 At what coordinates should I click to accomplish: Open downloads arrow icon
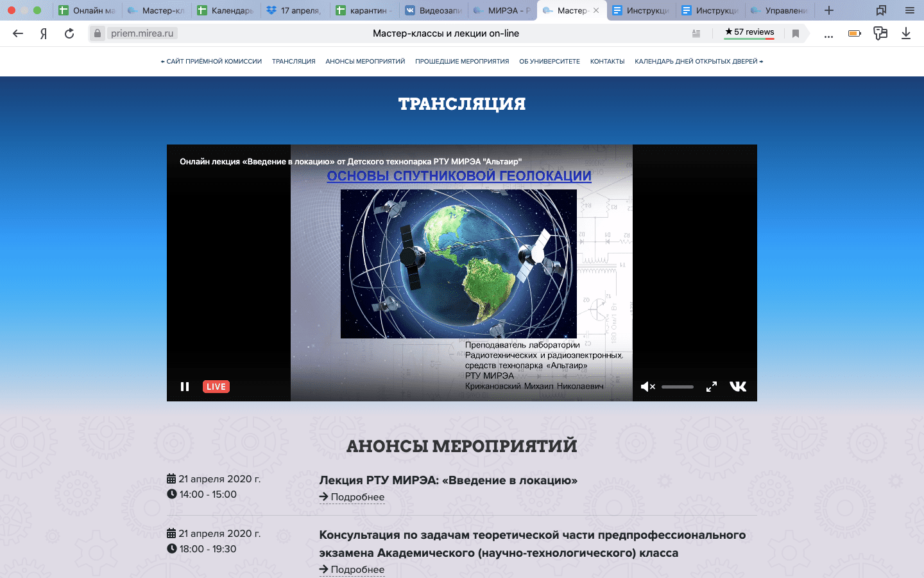tap(906, 33)
